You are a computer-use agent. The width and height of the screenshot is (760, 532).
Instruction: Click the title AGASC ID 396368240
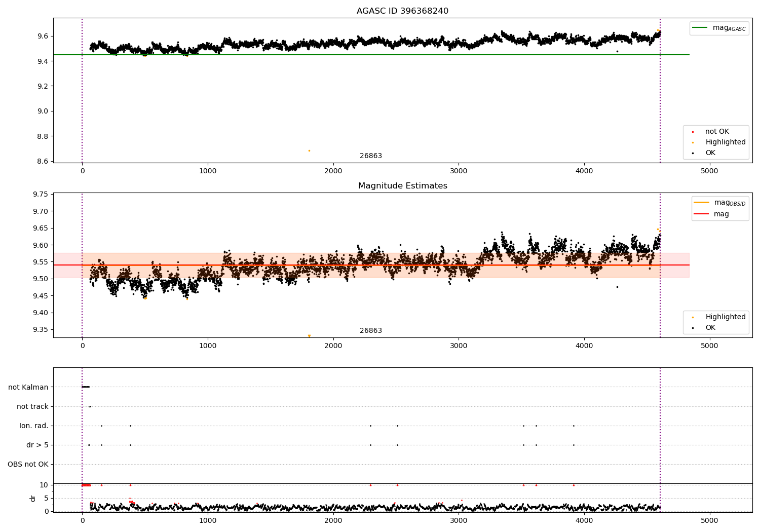(x=402, y=11)
